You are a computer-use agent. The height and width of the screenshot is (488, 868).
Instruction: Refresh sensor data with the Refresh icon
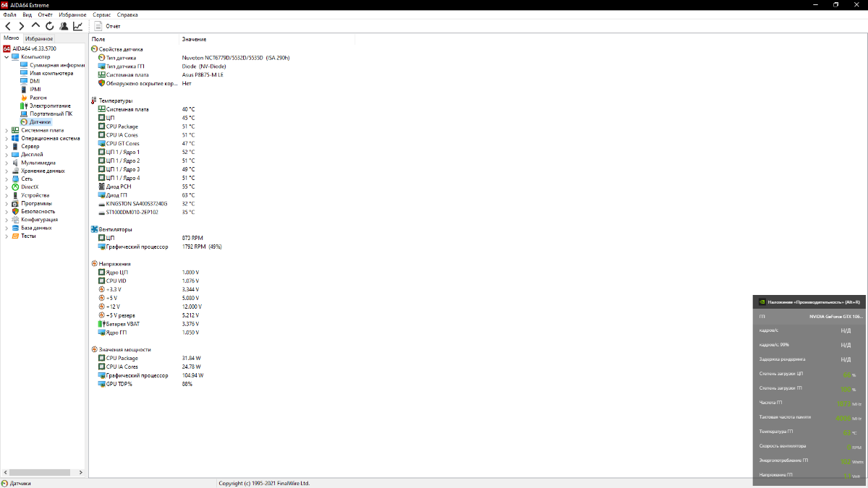tap(49, 26)
